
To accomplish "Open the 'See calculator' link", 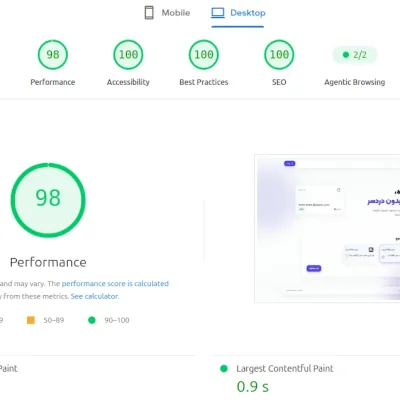I will tap(95, 296).
